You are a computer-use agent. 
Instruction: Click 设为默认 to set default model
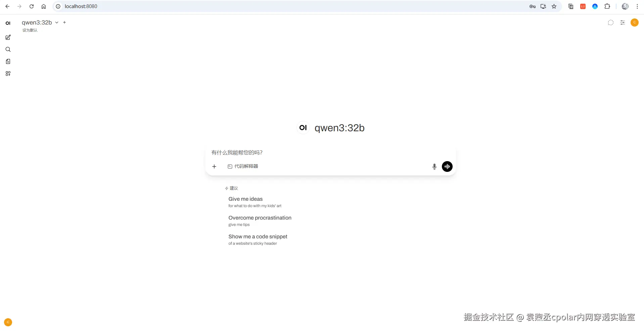coord(30,30)
